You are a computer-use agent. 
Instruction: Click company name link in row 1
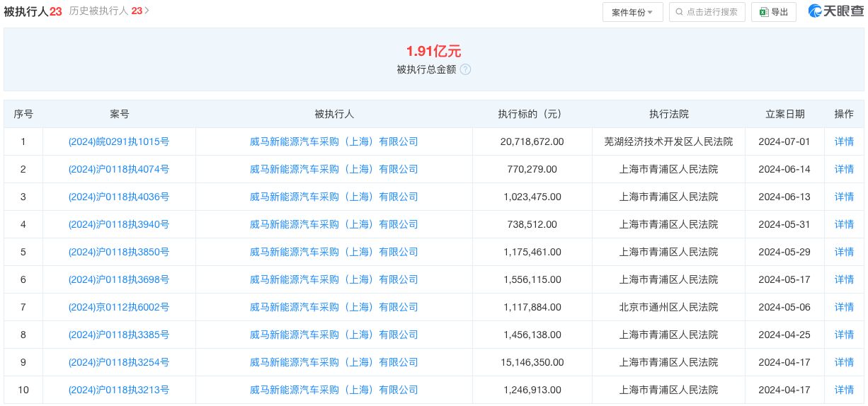[334, 141]
